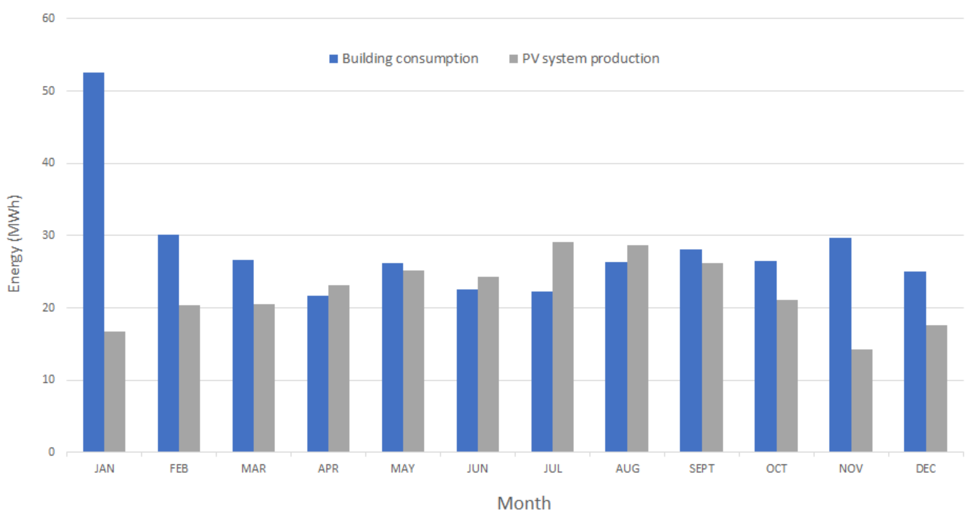Screen dimensions: 980x518
Task: Click the Building consumption legend label
Action: pos(410,58)
